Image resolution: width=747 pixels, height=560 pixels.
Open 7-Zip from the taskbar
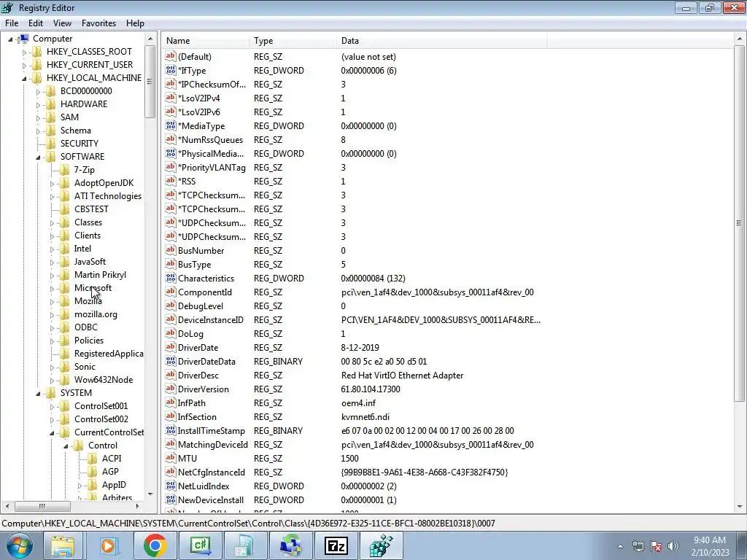coord(336,545)
